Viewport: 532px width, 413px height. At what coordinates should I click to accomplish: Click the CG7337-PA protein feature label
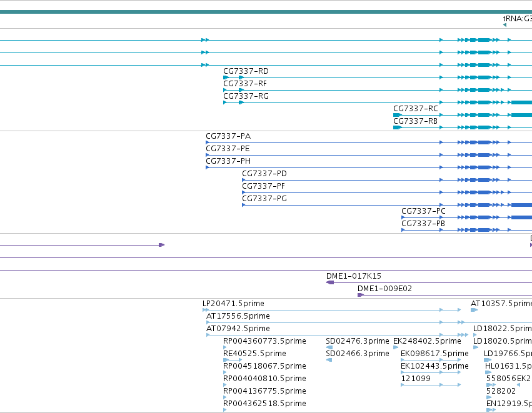pyautogui.click(x=228, y=136)
